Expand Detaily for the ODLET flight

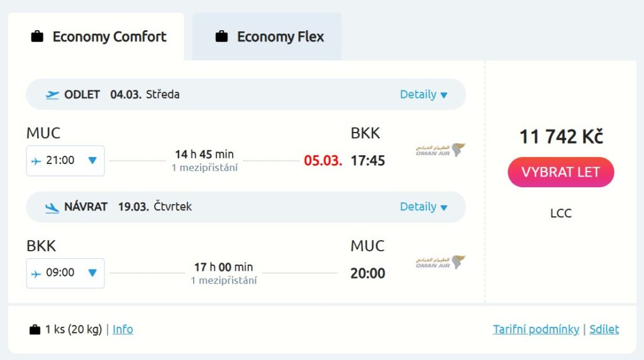424,95
